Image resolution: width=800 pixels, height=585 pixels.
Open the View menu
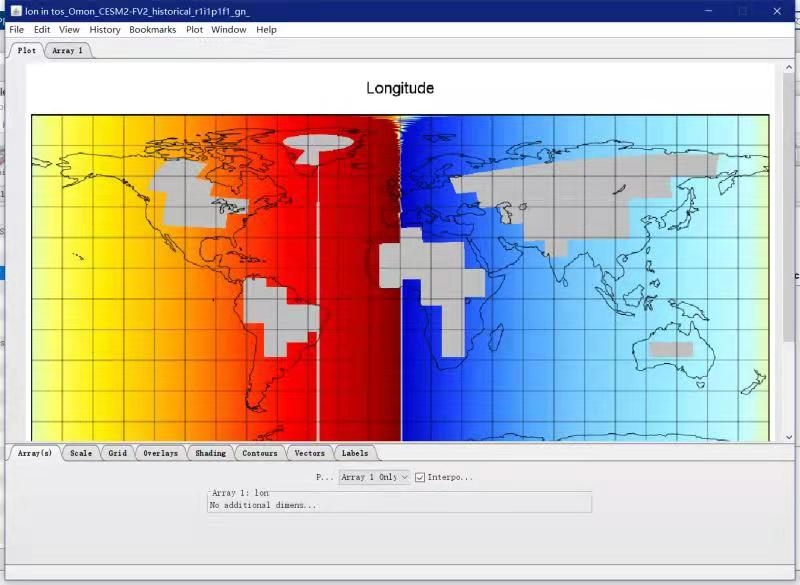[x=69, y=30]
